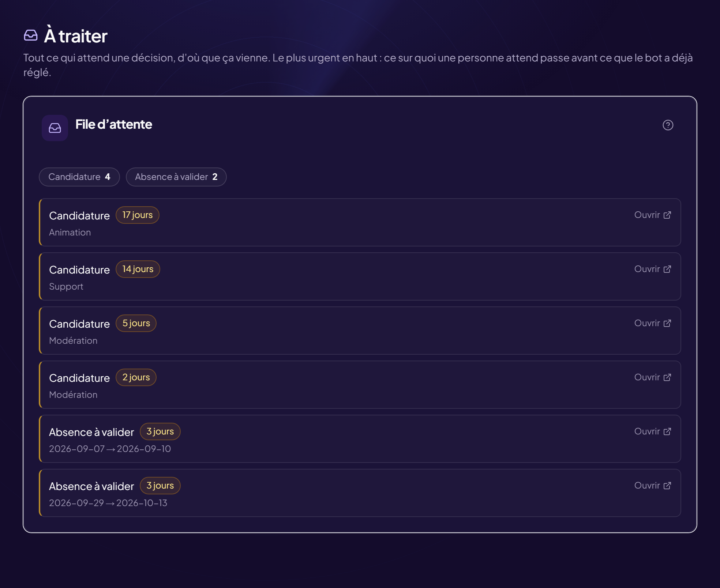Viewport: 720px width, 588px height.
Task: Click the File d'attente heading
Action: coord(114,124)
